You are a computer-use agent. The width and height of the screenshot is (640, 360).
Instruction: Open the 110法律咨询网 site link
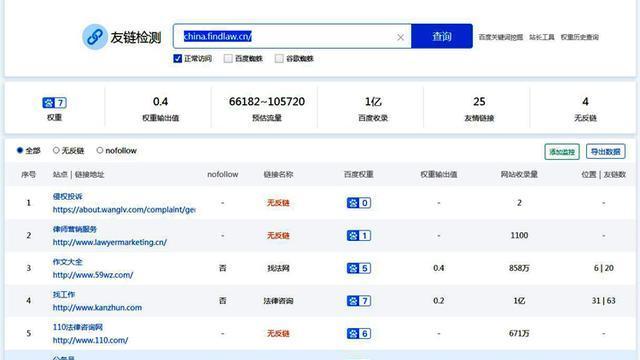pyautogui.click(x=78, y=327)
